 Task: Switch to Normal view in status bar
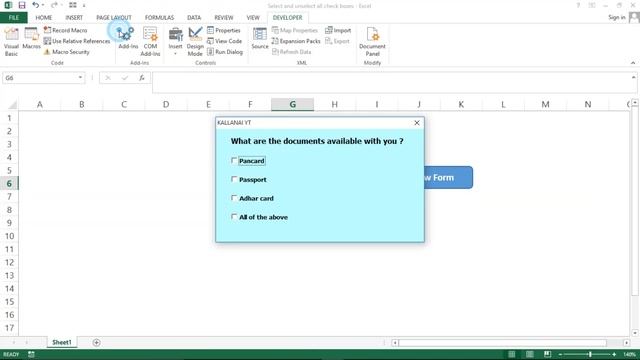[x=511, y=354]
